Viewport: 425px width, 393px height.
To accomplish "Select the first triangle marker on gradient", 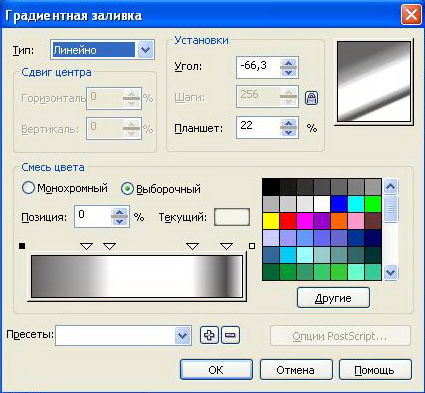I will click(x=87, y=246).
